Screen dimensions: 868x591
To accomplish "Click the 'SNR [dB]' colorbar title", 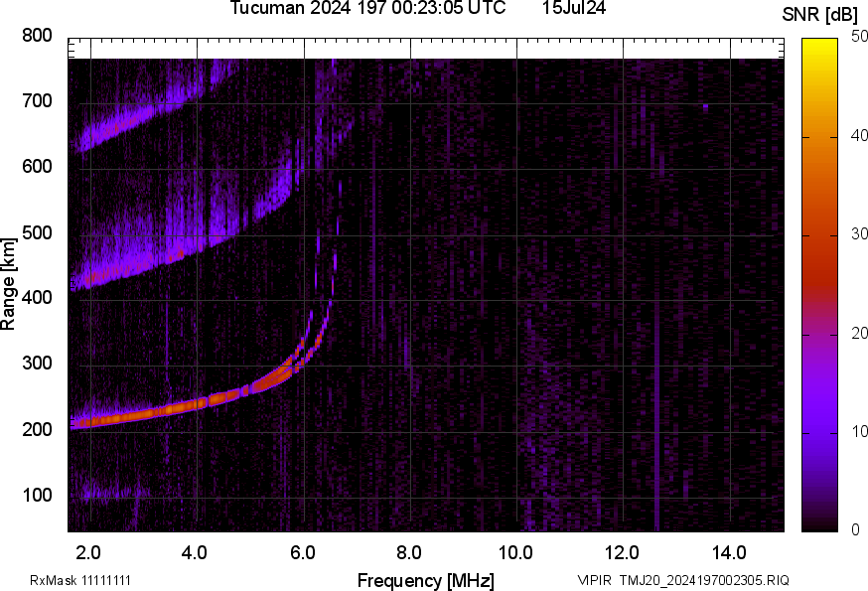I will pos(819,15).
